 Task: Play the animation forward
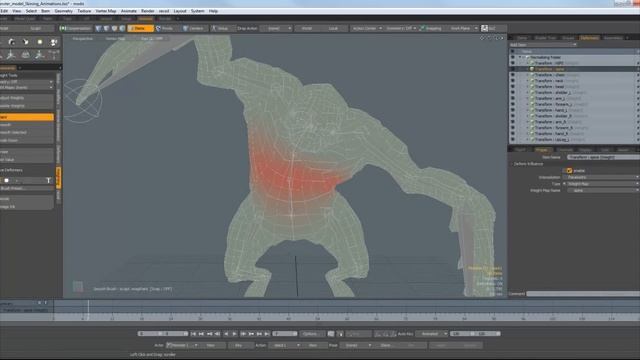234,334
